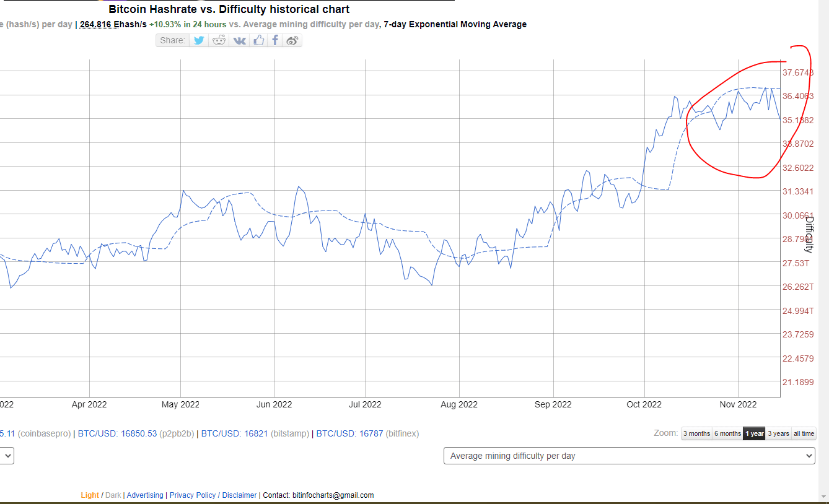The image size is (829, 504).
Task: Open the bitstamp BTC/USD 16821 price link
Action: (x=234, y=433)
